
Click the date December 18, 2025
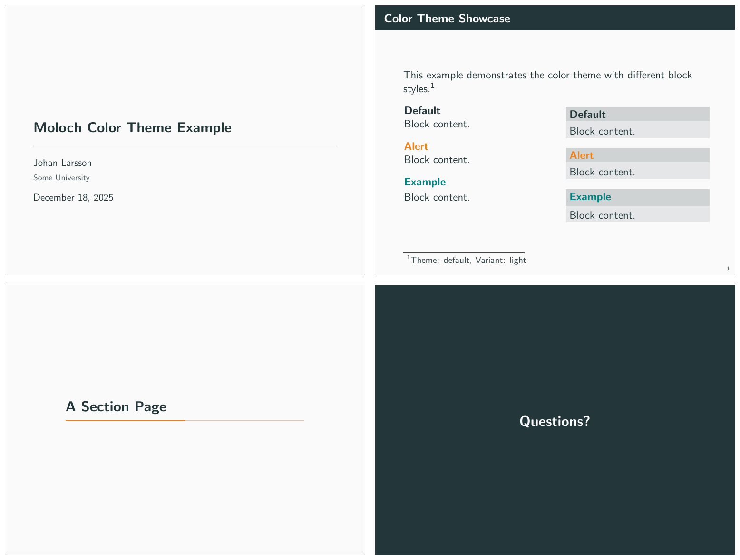(x=73, y=198)
